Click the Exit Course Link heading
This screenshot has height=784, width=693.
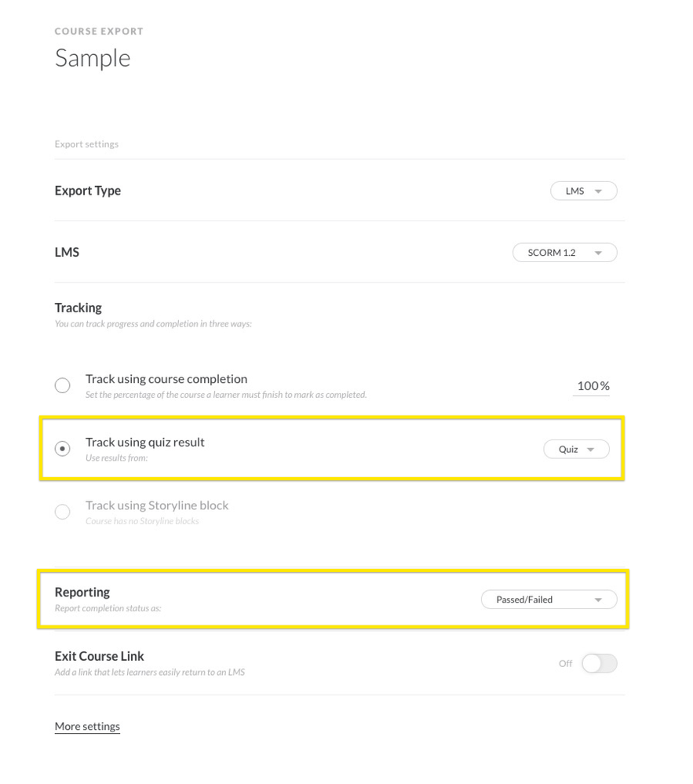point(100,656)
